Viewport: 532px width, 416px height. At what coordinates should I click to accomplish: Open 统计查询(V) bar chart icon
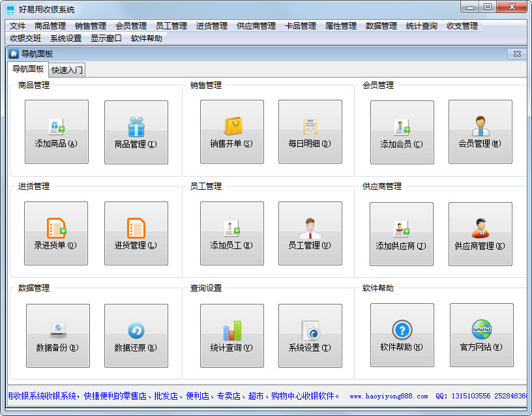point(231,336)
